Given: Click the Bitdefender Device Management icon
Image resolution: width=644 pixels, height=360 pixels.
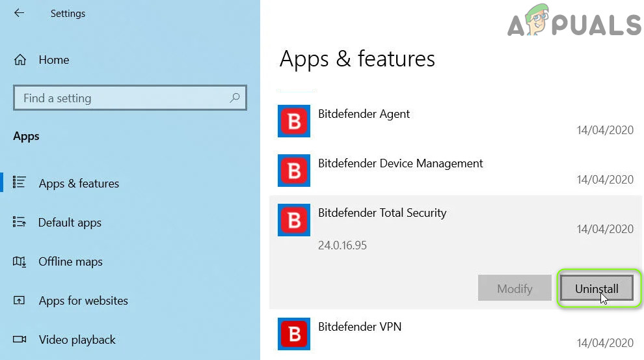Looking at the screenshot, I should click(x=294, y=171).
